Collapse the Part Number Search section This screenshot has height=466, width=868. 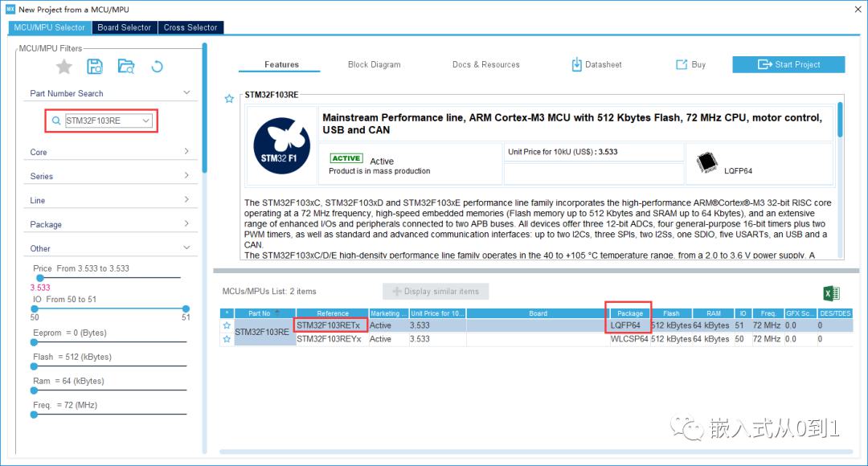tap(186, 93)
